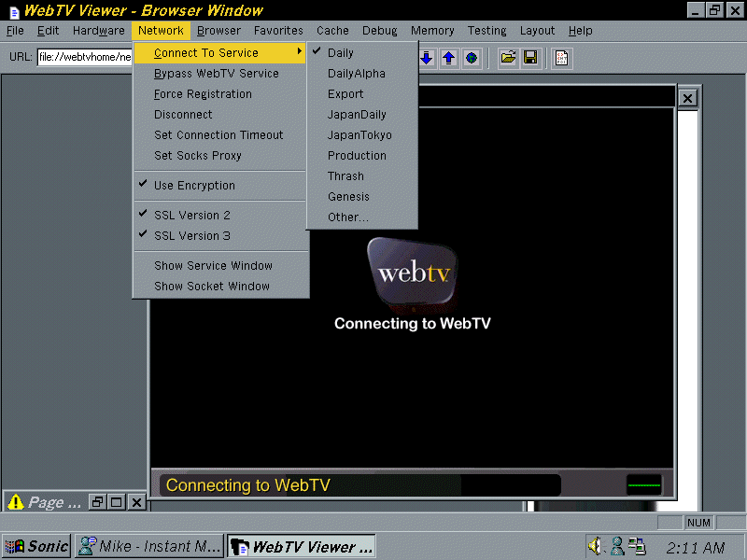Click the Connecting to WebTV progress bar
Viewport: 747px width, 560px height.
(x=360, y=485)
